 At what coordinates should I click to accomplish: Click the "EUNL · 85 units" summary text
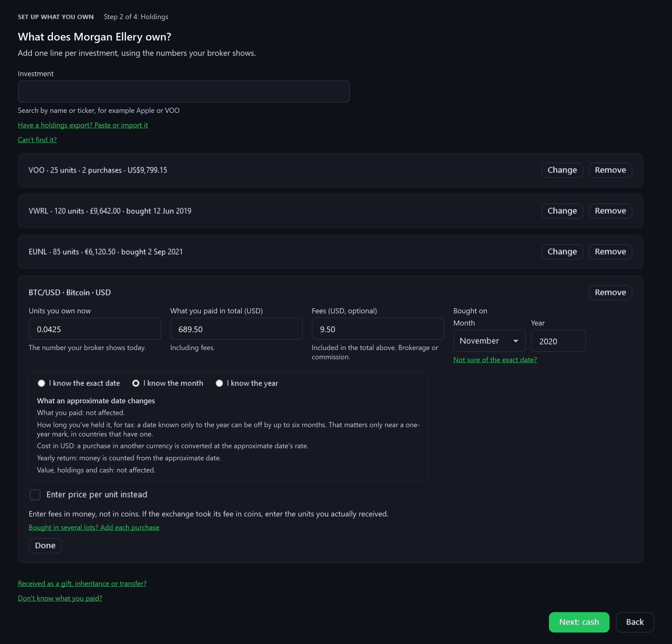pos(106,252)
